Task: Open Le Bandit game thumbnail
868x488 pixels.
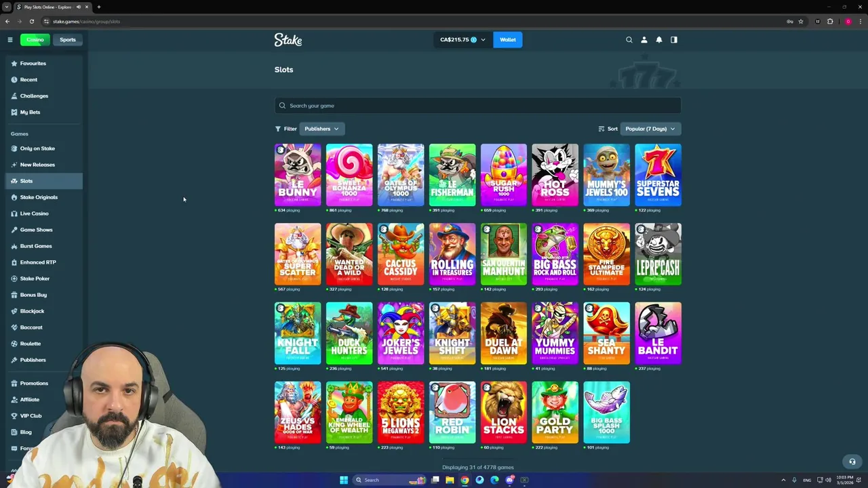Action: coord(658,333)
